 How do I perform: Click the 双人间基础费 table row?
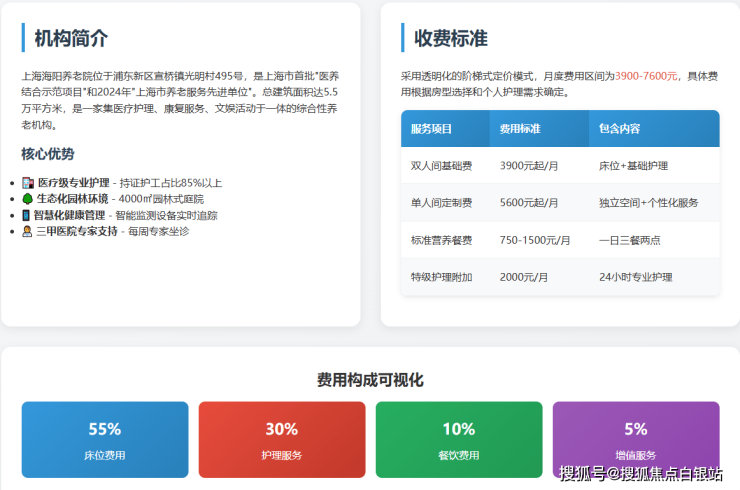(x=560, y=166)
